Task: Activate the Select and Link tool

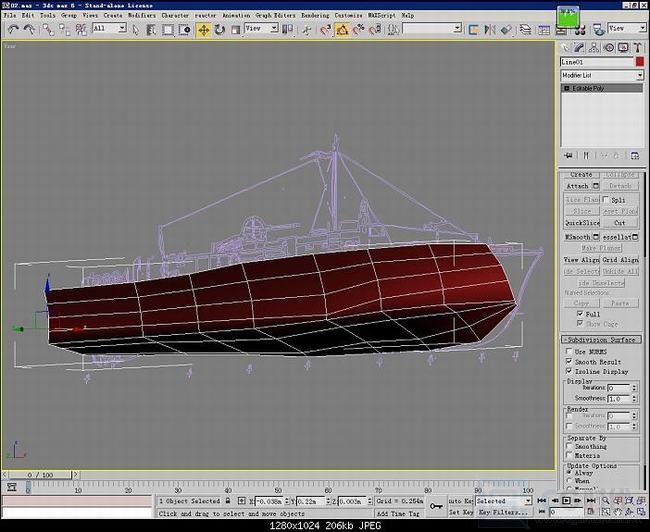Action: tap(49, 29)
